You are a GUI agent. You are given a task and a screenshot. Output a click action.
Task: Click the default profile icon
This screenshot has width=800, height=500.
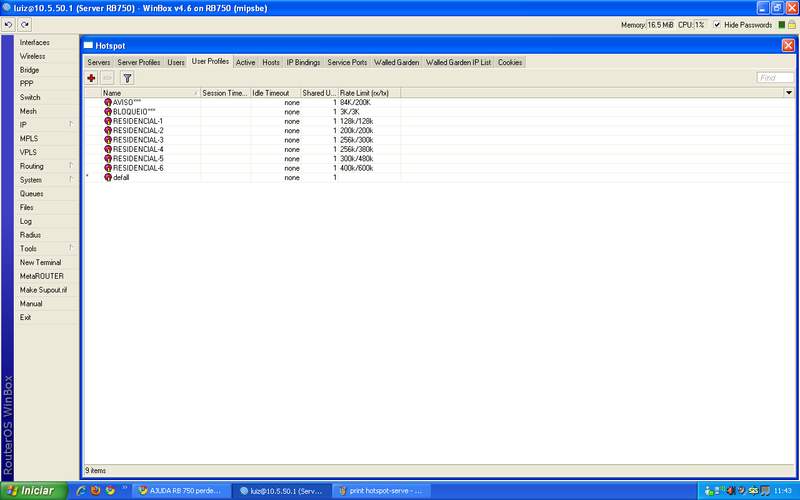point(108,177)
